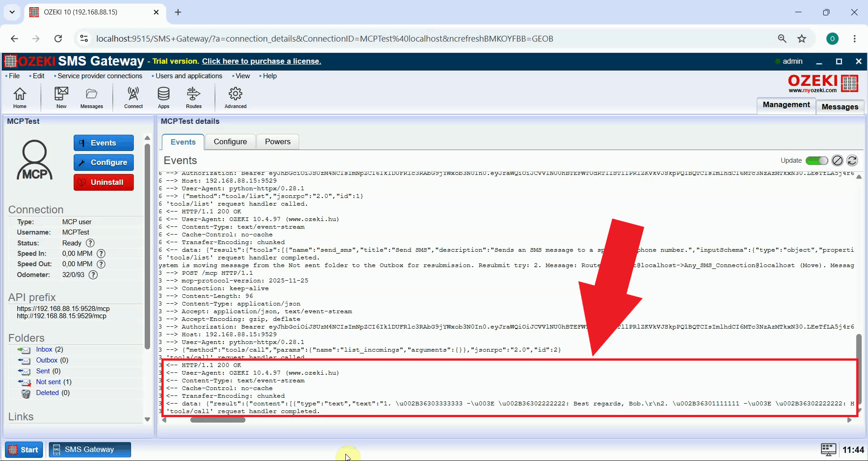This screenshot has height=461, width=868.
Task: Click the purchase a license link
Action: pyautogui.click(x=261, y=61)
